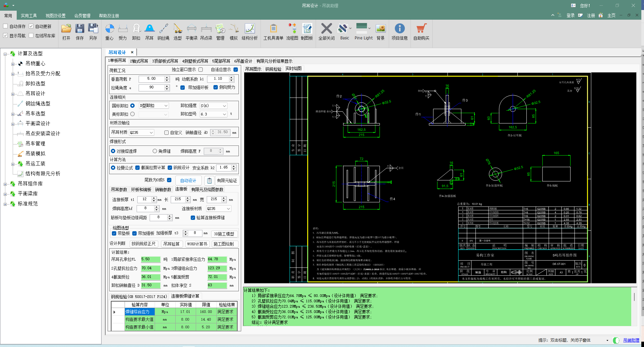Switch to the 2轴式吊耳 tab
644x347 pixels.
(x=139, y=61)
